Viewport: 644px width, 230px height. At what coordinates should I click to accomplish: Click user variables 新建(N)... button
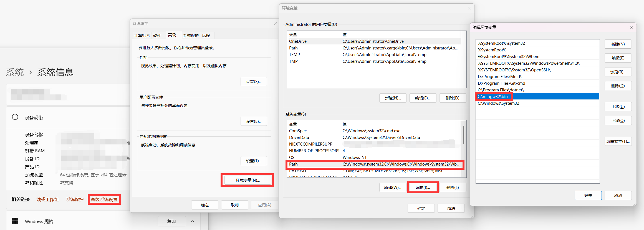[393, 98]
